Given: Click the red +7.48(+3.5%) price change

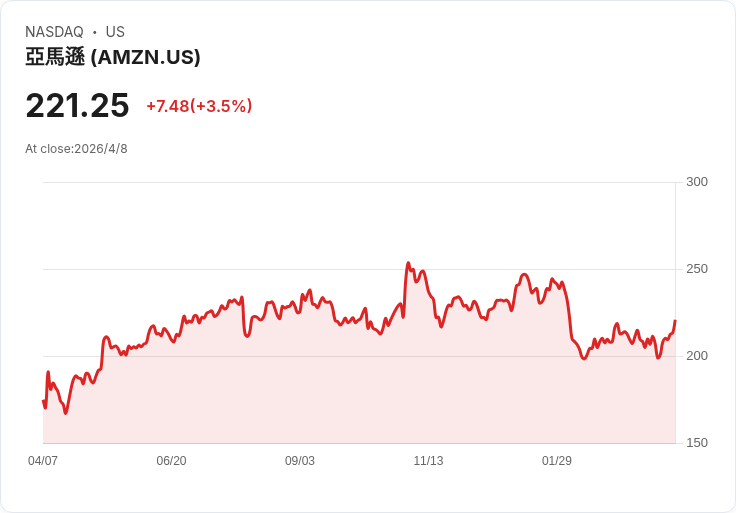Looking at the screenshot, I should (x=199, y=106).
